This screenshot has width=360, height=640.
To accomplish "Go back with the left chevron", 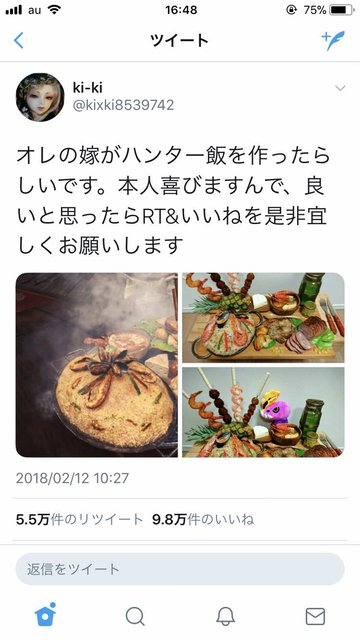I will [x=18, y=40].
